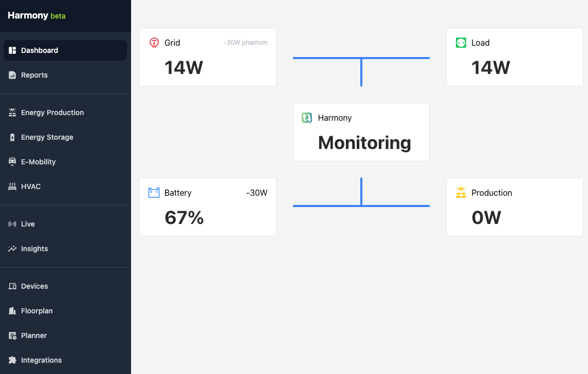This screenshot has width=588, height=374.
Task: Select Devices in the sidebar
Action: coord(34,286)
